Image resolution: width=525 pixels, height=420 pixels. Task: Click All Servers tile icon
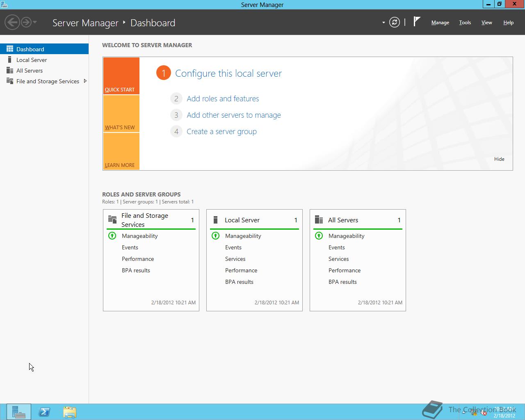click(x=319, y=220)
